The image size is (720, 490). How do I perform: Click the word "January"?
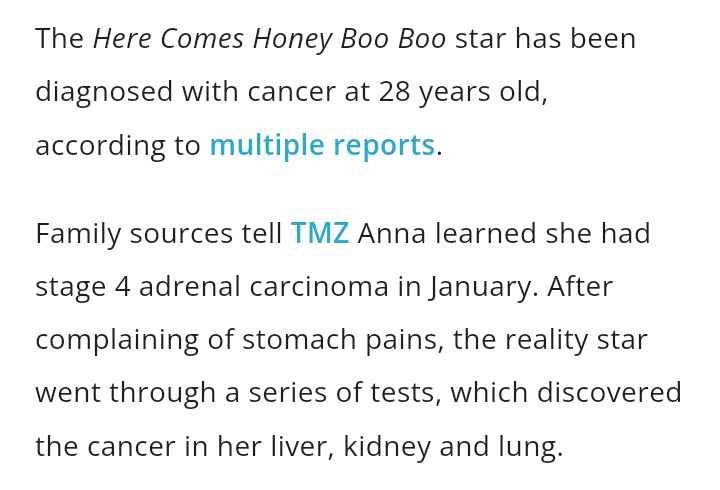pyautogui.click(x=484, y=287)
